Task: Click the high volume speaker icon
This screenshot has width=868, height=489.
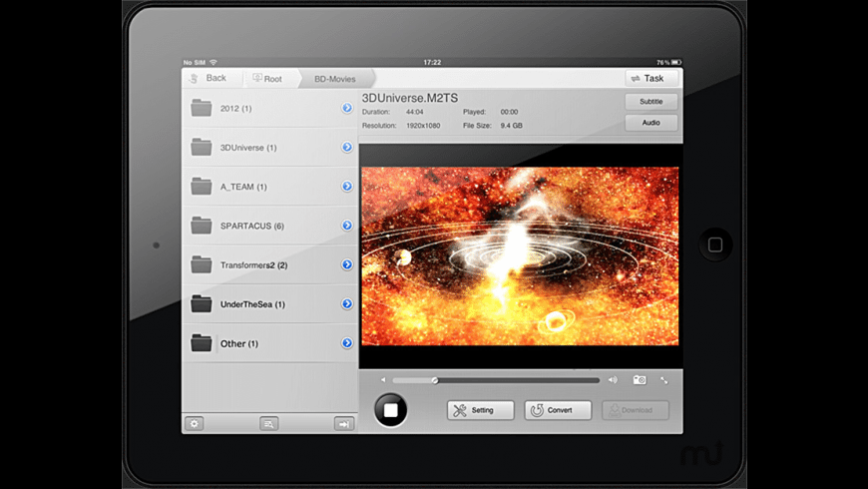Action: [613, 380]
